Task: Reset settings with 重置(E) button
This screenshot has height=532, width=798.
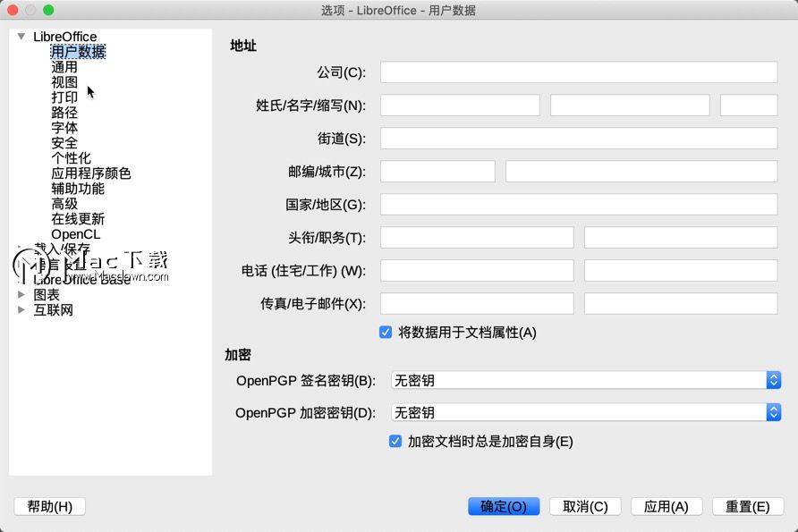Action: pyautogui.click(x=748, y=507)
